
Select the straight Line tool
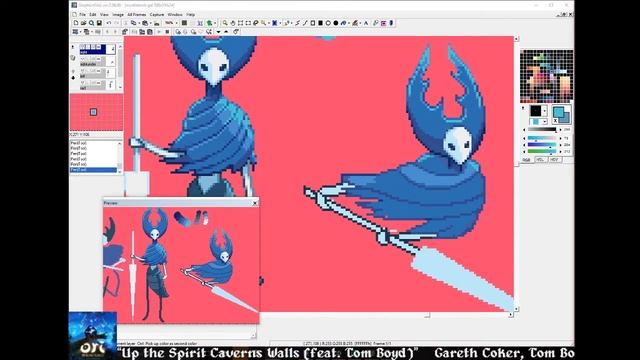[305, 23]
